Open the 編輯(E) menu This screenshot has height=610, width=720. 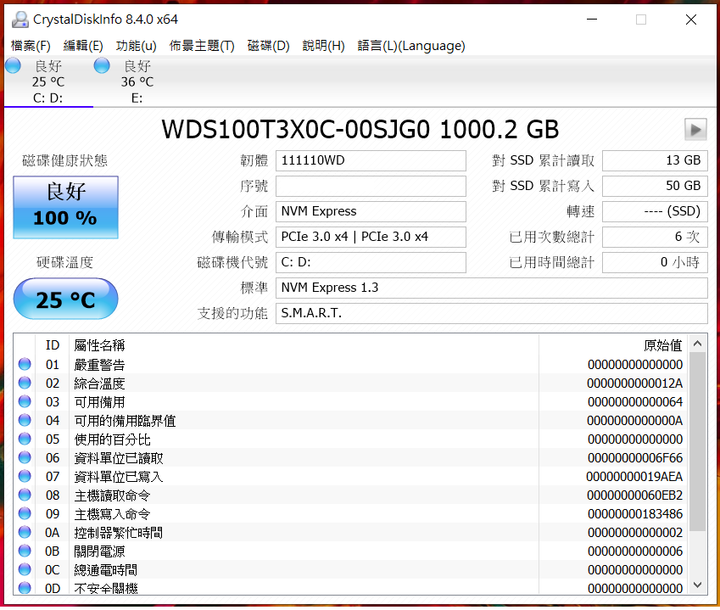coord(83,46)
